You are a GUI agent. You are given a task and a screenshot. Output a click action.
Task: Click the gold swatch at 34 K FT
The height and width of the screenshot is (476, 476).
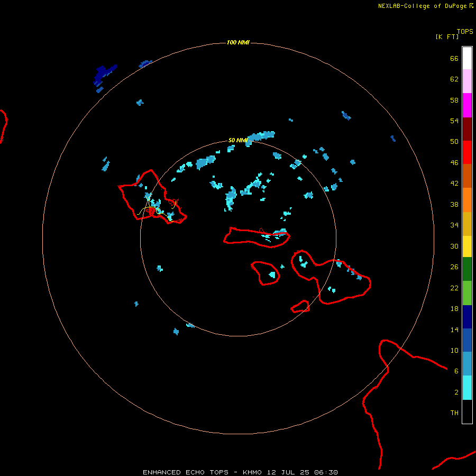pos(467,224)
